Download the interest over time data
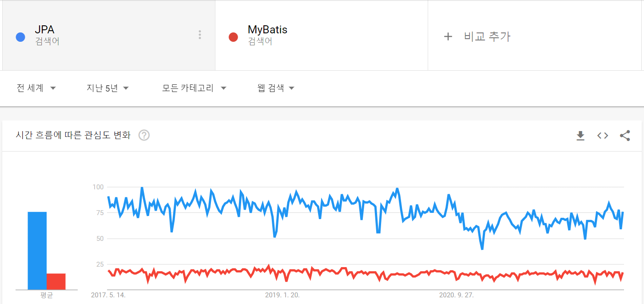 coord(580,136)
